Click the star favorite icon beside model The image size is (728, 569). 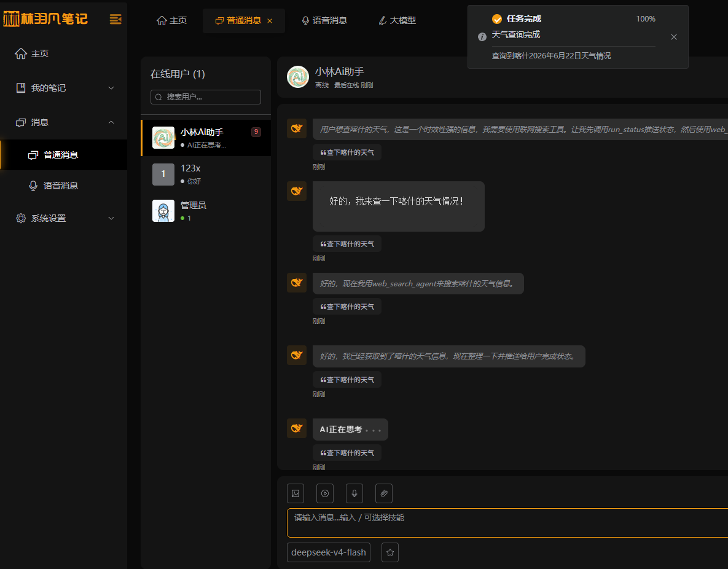coord(390,552)
